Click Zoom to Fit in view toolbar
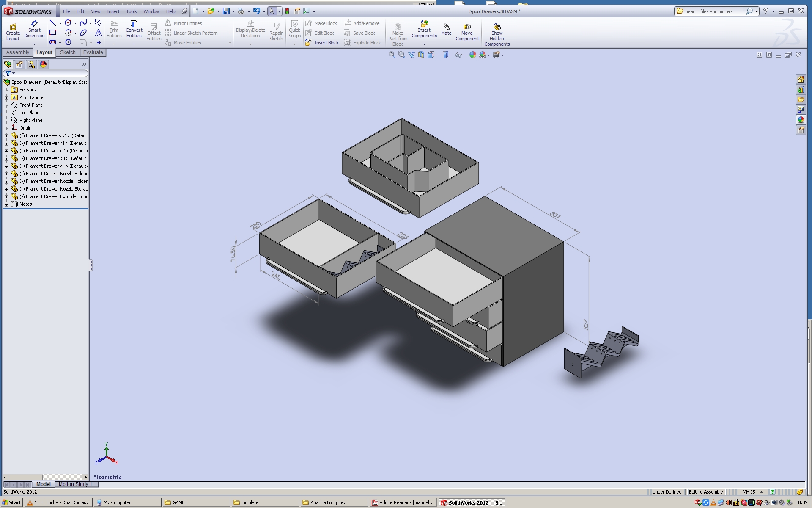812x508 pixels. 392,55
